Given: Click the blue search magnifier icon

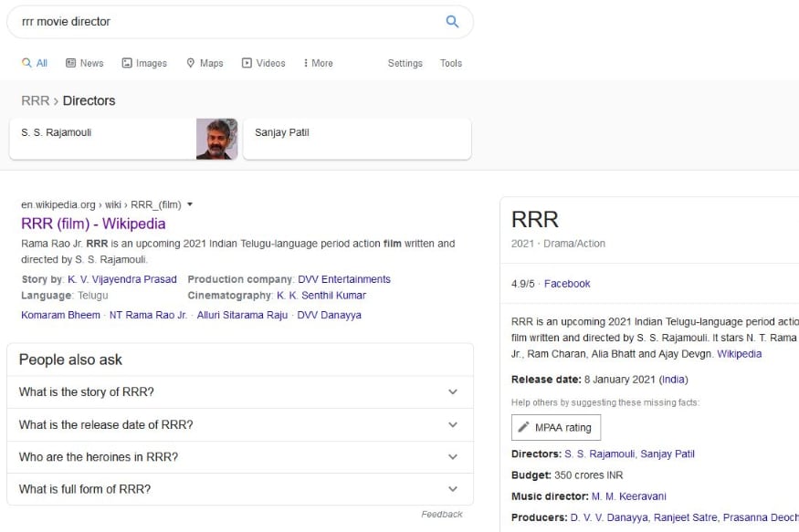Looking at the screenshot, I should [452, 21].
